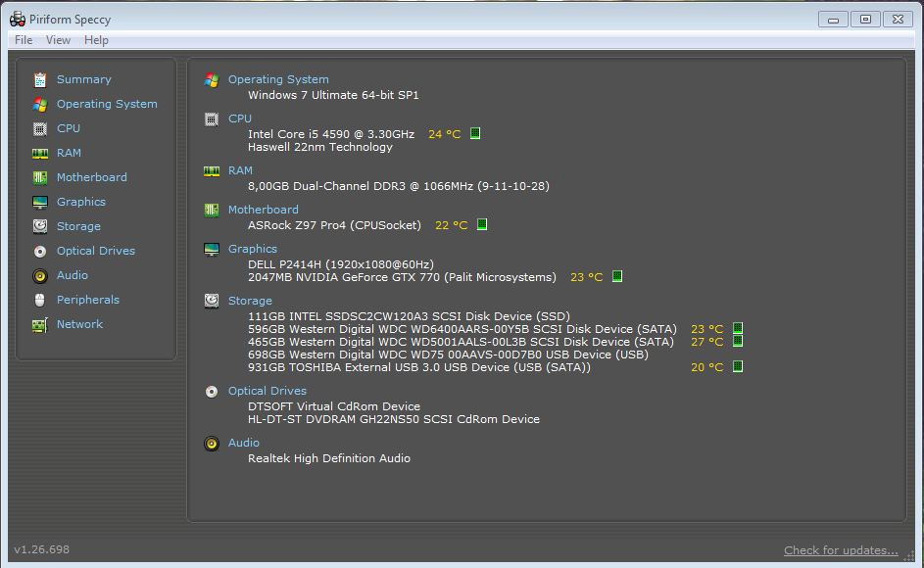924x568 pixels.
Task: Click the RAM stick icon in sidebar
Action: click(39, 153)
